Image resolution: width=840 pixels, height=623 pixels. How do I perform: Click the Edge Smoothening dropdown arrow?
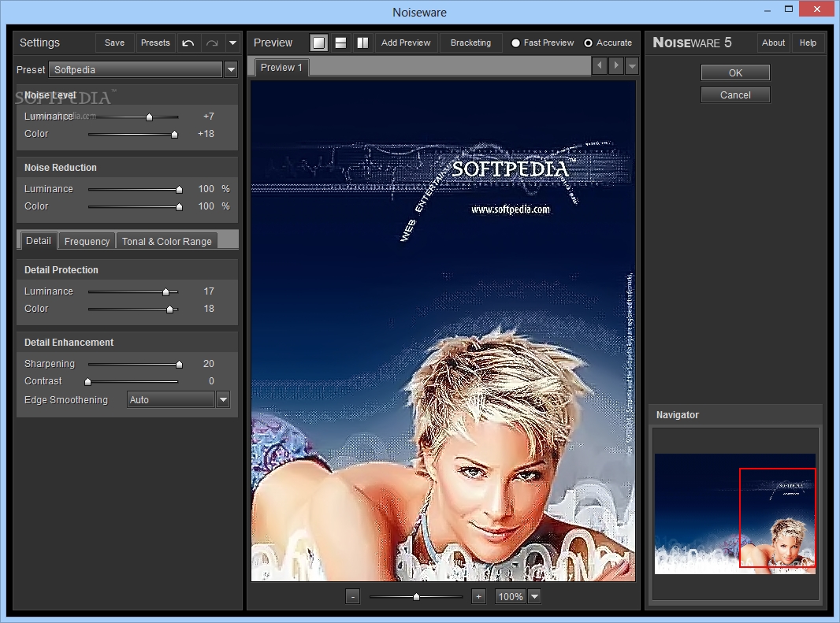point(223,399)
